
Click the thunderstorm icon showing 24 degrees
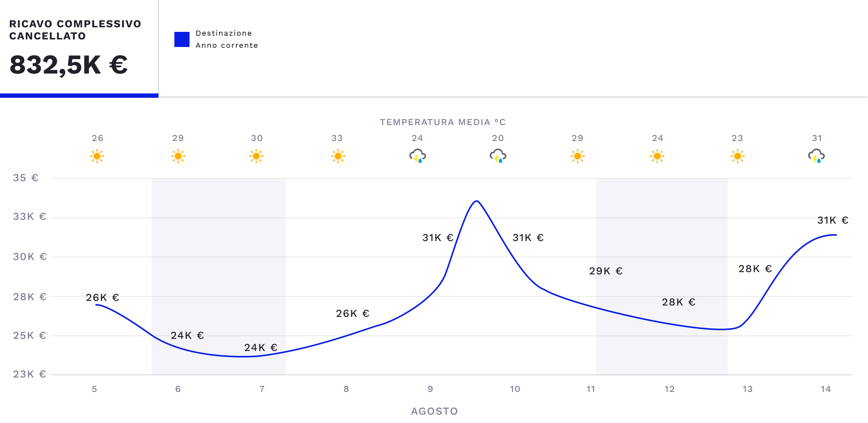(417, 156)
